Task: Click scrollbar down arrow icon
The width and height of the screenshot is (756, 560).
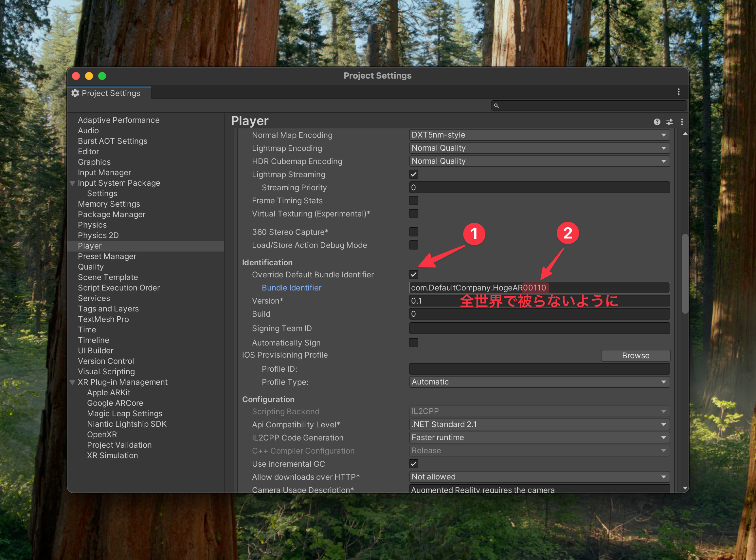Action: pyautogui.click(x=685, y=488)
